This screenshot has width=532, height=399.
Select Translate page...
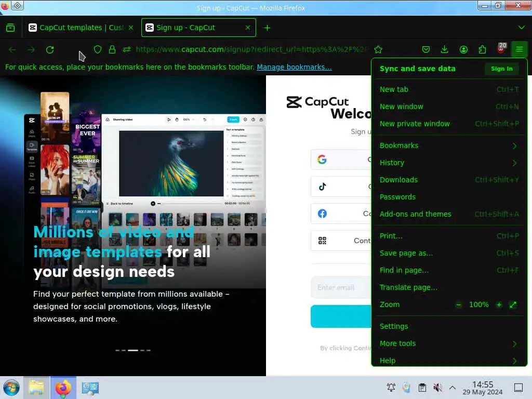(x=449, y=287)
